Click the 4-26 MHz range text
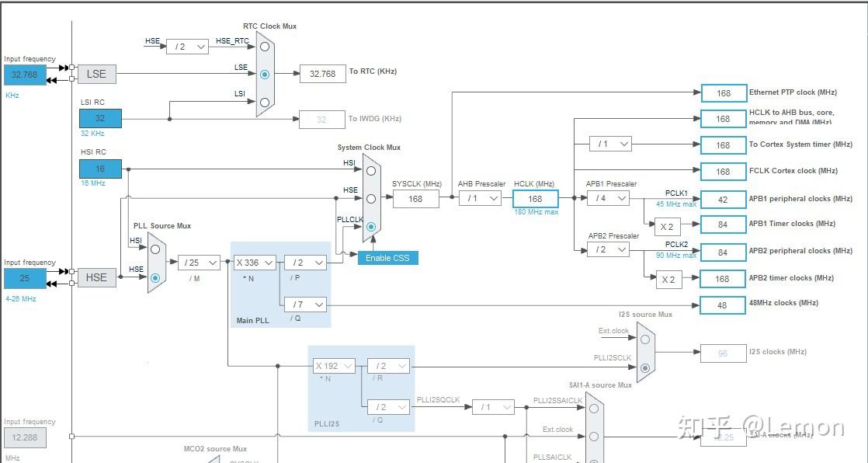 [x=21, y=298]
